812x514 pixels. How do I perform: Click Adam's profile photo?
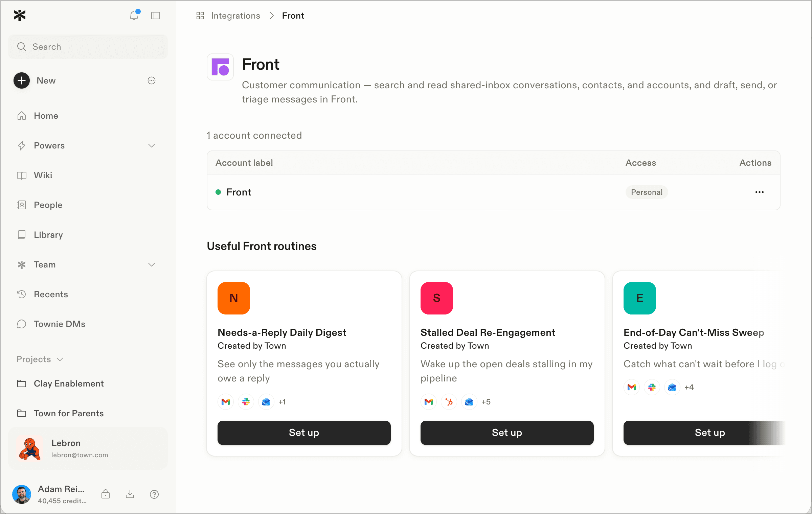[22, 494]
